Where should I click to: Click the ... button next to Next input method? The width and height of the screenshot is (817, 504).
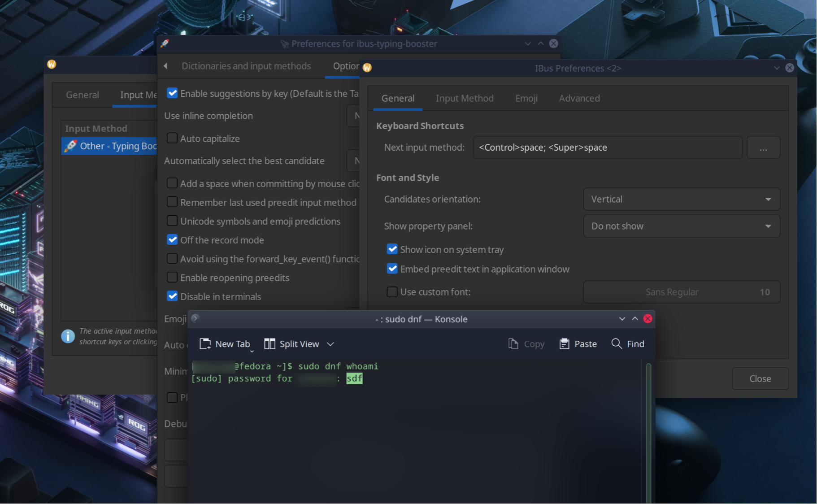coord(763,147)
